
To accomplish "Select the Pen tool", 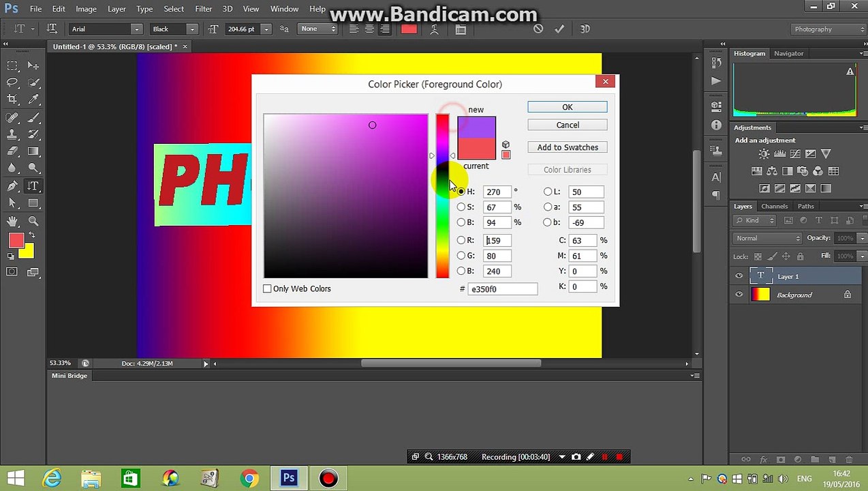I will point(12,186).
